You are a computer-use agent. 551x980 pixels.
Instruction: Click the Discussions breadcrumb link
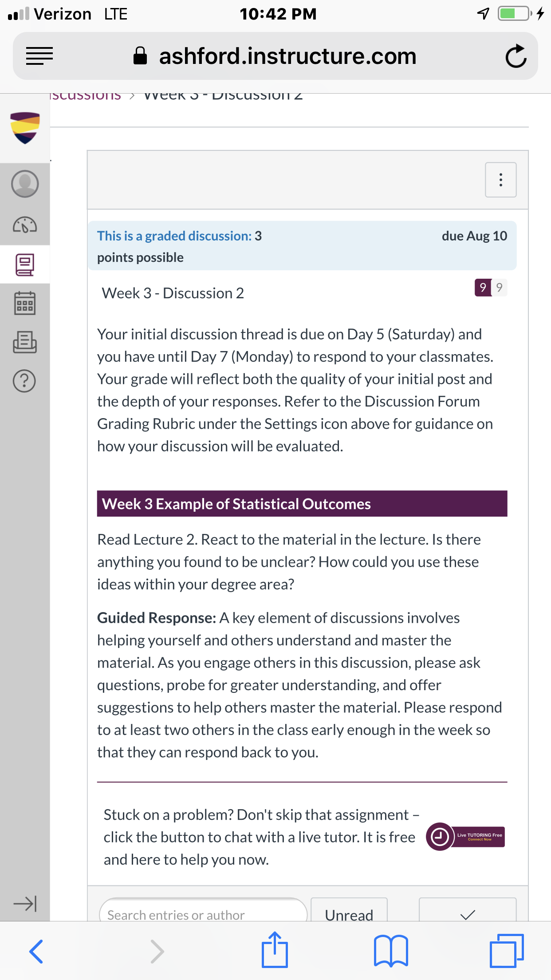pyautogui.click(x=85, y=95)
